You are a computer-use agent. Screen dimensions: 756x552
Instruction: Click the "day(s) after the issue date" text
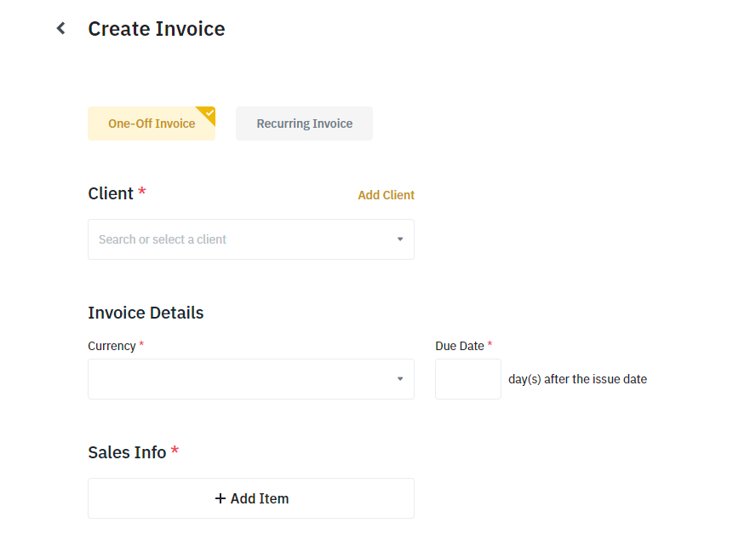pos(577,379)
